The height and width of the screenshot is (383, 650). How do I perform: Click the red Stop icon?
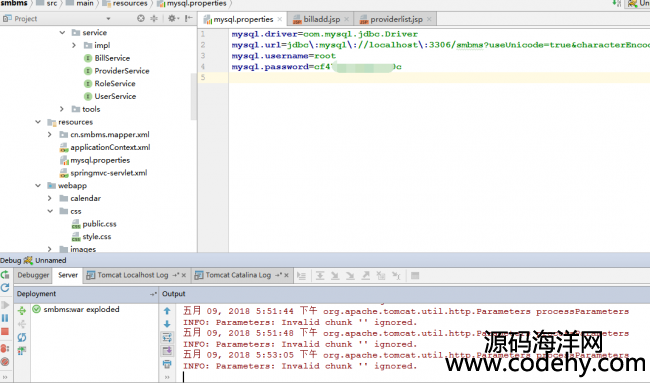[x=5, y=332]
